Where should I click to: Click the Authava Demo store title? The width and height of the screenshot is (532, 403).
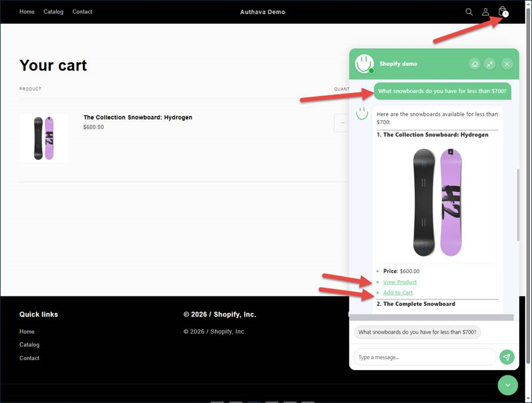click(262, 12)
